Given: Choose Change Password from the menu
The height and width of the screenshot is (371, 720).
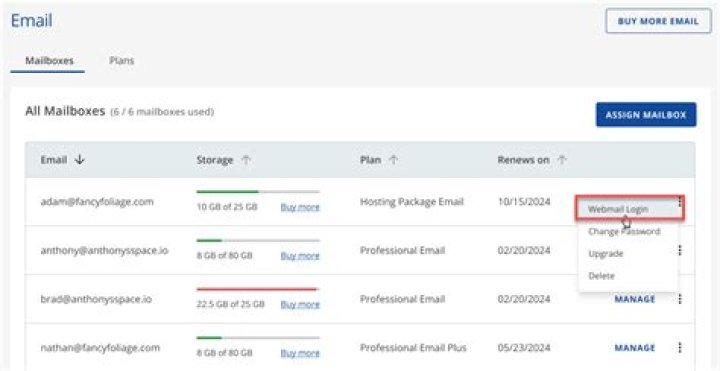Looking at the screenshot, I should point(624,232).
